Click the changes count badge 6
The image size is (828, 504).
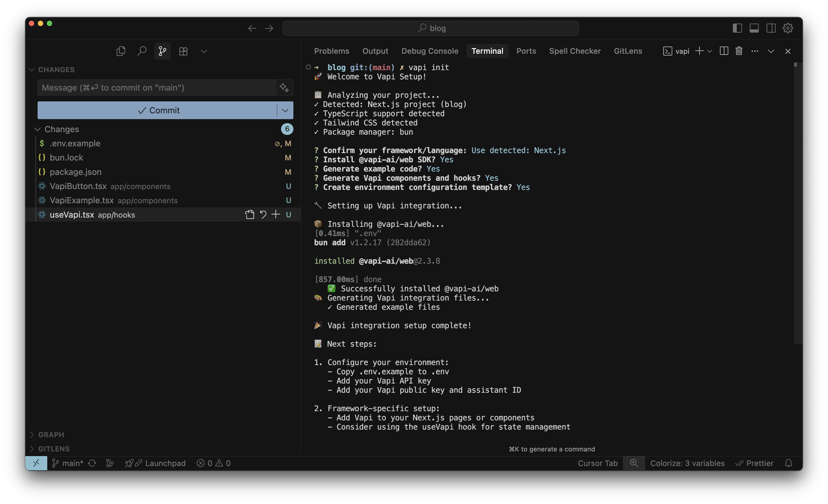click(x=287, y=129)
